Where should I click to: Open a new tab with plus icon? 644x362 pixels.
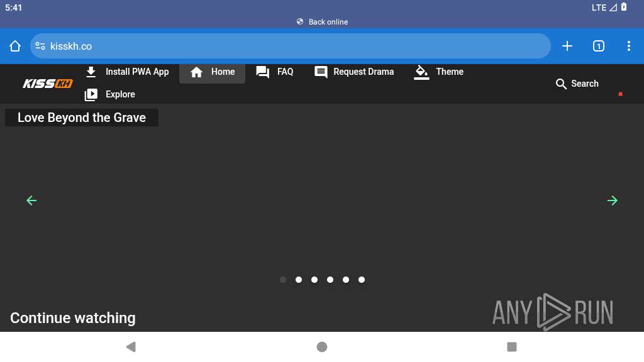coord(567,46)
